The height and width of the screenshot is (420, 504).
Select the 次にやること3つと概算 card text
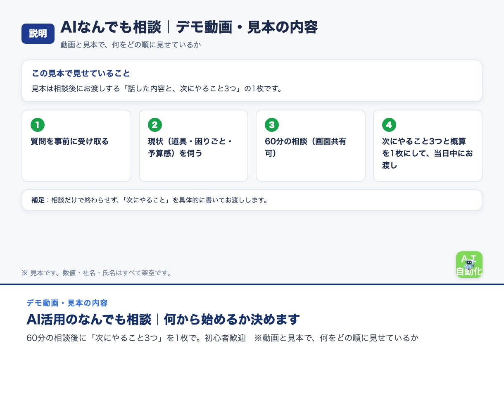click(428, 153)
